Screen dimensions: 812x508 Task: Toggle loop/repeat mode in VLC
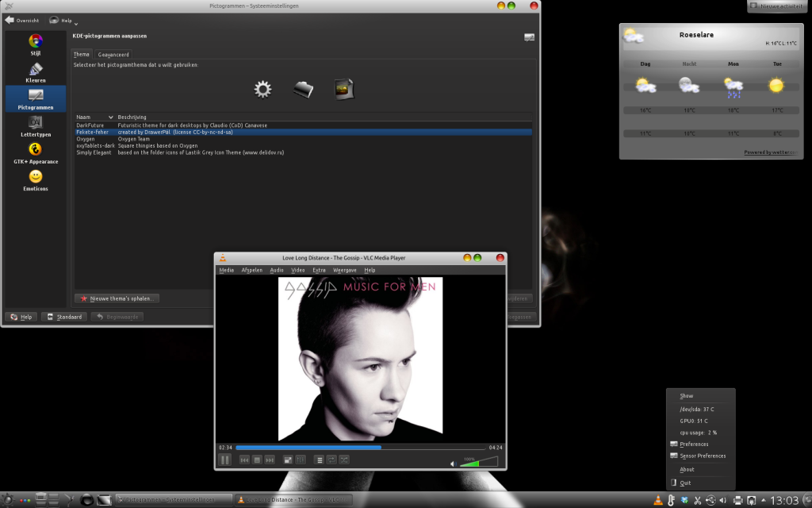[x=332, y=460]
